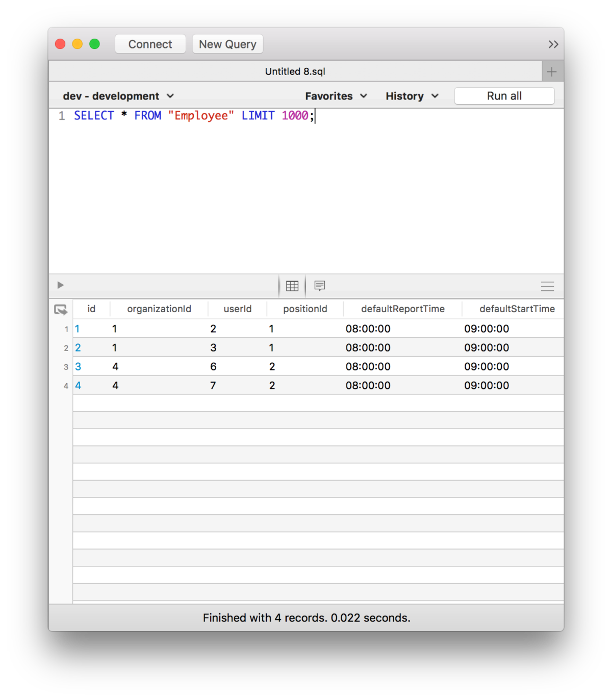612x700 pixels.
Task: Open the History dropdown
Action: point(411,95)
